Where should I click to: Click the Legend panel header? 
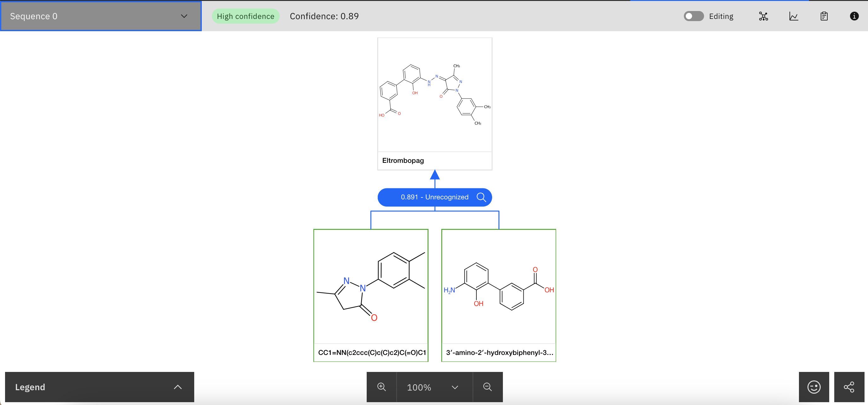30,387
